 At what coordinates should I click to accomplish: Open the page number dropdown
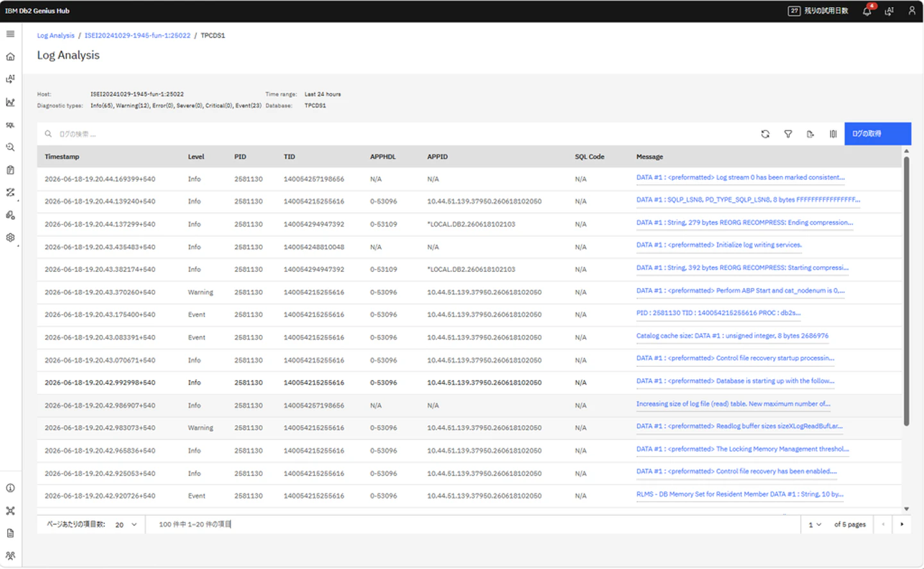click(x=814, y=525)
